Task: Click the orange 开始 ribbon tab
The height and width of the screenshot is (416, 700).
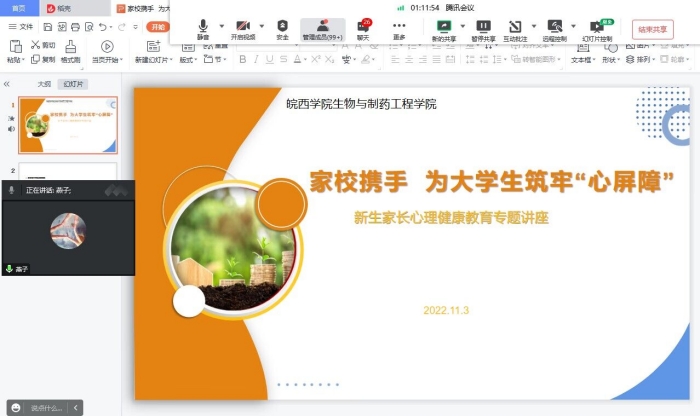Action: (x=157, y=26)
